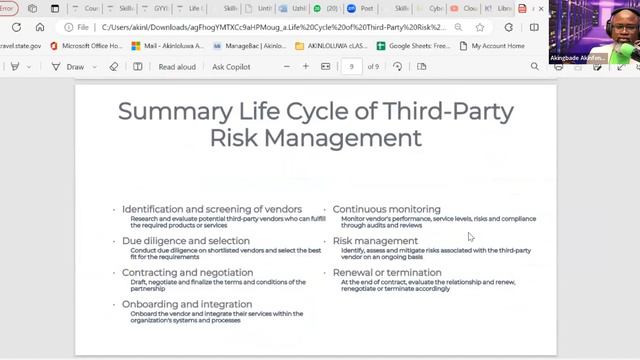Select the Erase tool
The image size is (640, 360).
114,67
